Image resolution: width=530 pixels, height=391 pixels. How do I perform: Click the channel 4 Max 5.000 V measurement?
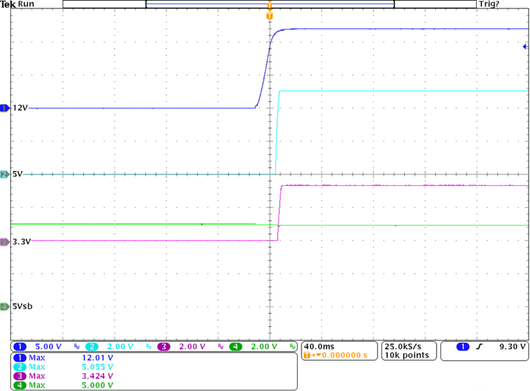point(63,385)
